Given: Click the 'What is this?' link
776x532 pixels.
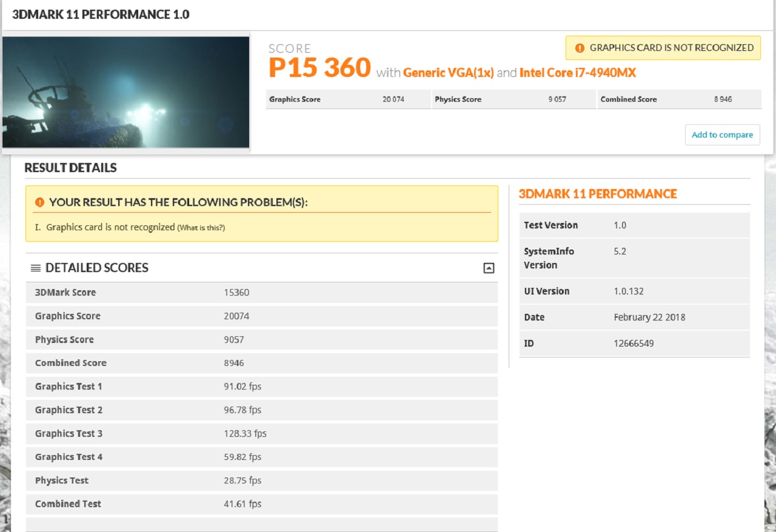Looking at the screenshot, I should pyautogui.click(x=201, y=228).
